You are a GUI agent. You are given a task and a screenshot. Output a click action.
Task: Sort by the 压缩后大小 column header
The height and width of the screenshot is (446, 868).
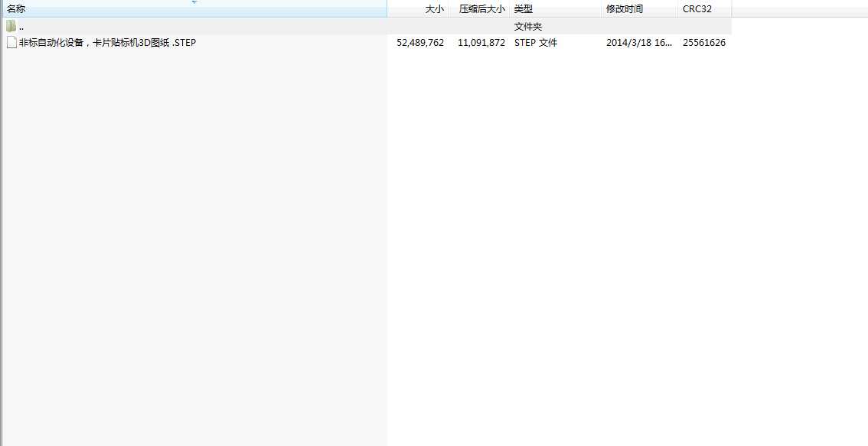(x=479, y=9)
